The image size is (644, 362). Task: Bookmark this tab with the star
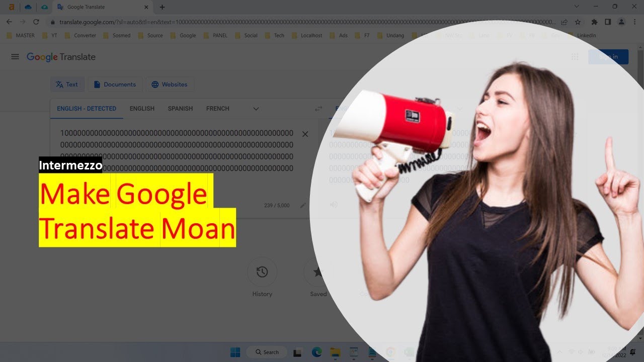click(x=578, y=22)
